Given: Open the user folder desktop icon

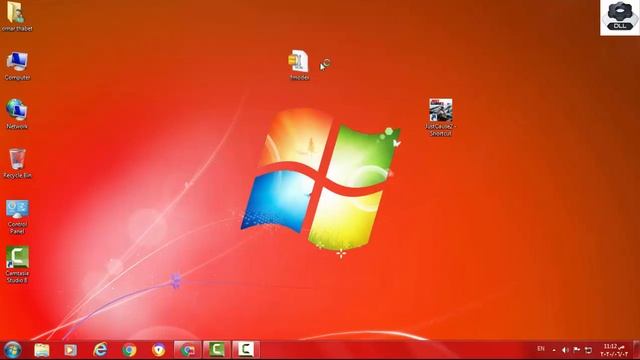Looking at the screenshot, I should click(x=16, y=16).
